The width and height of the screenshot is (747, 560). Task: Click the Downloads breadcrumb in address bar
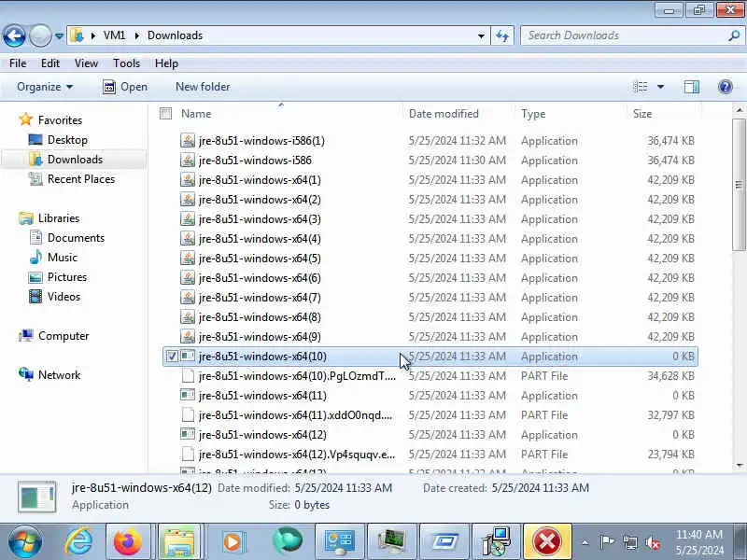tap(175, 35)
